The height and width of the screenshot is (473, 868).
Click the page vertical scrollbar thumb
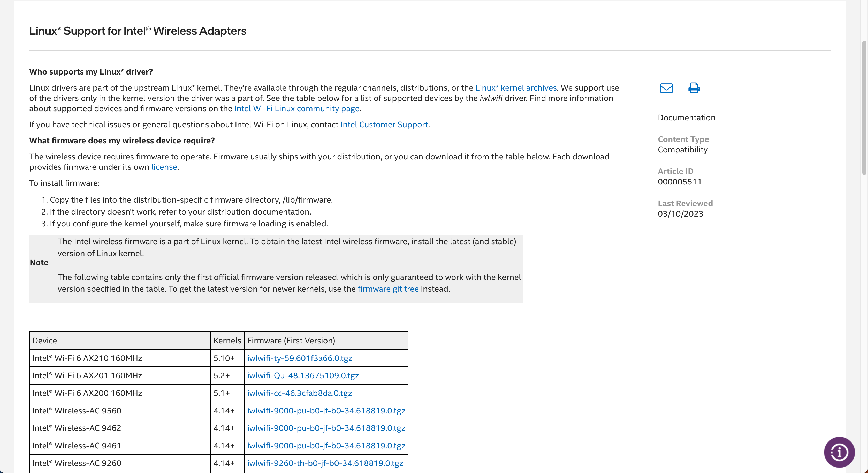[864, 107]
